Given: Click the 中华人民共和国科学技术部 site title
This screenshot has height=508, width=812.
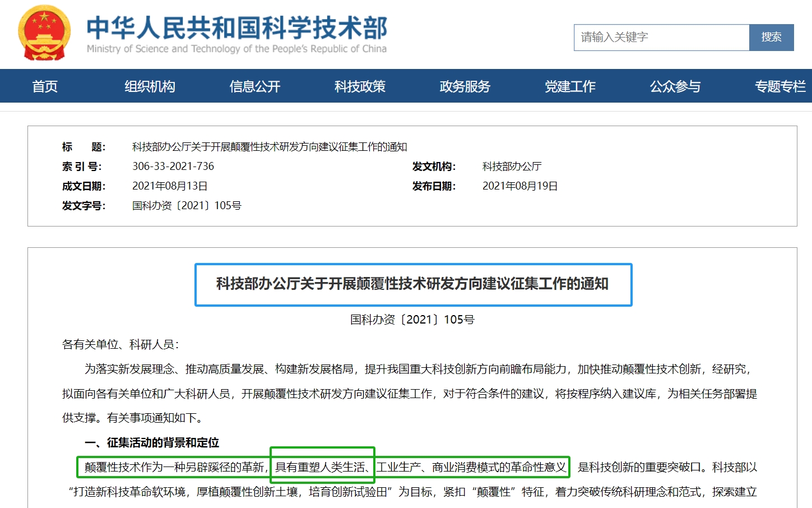Looking at the screenshot, I should (236, 27).
